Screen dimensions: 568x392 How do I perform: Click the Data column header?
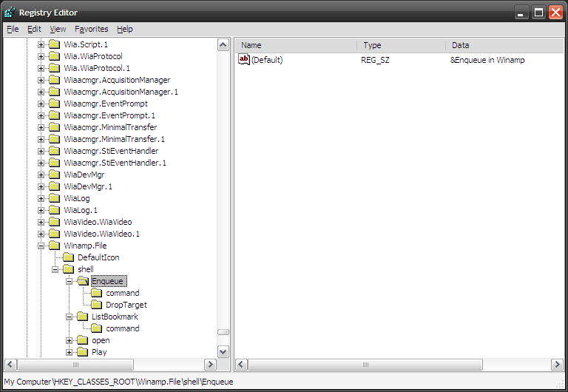pyautogui.click(x=505, y=45)
